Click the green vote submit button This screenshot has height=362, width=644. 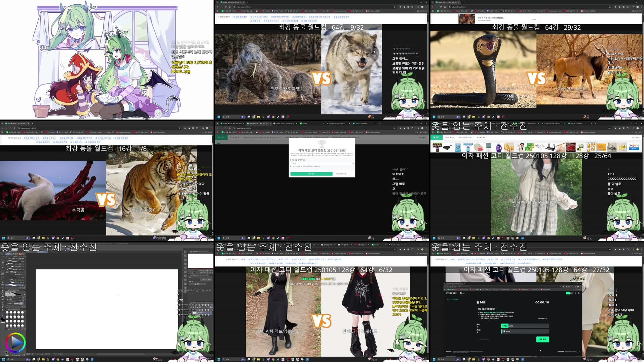click(x=543, y=339)
